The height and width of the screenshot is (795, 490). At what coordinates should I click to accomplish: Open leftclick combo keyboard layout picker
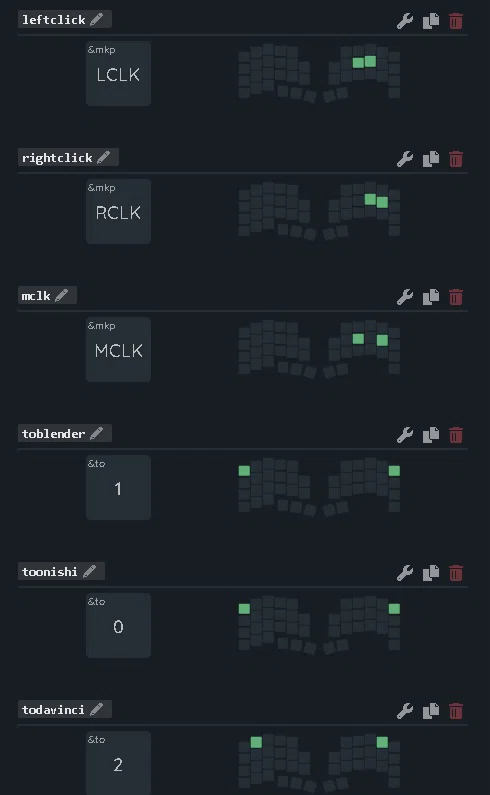(319, 73)
